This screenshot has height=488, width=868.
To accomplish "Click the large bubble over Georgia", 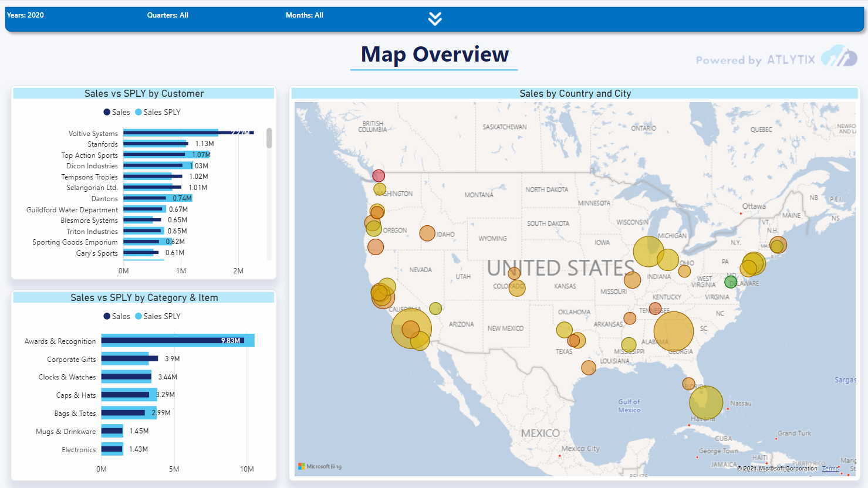I will pos(674,331).
